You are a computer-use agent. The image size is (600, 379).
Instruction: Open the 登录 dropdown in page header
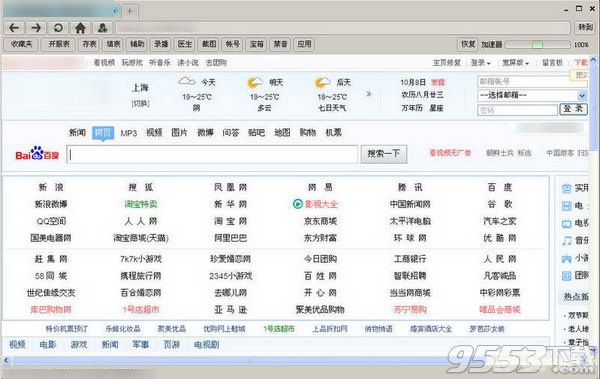coord(480,63)
